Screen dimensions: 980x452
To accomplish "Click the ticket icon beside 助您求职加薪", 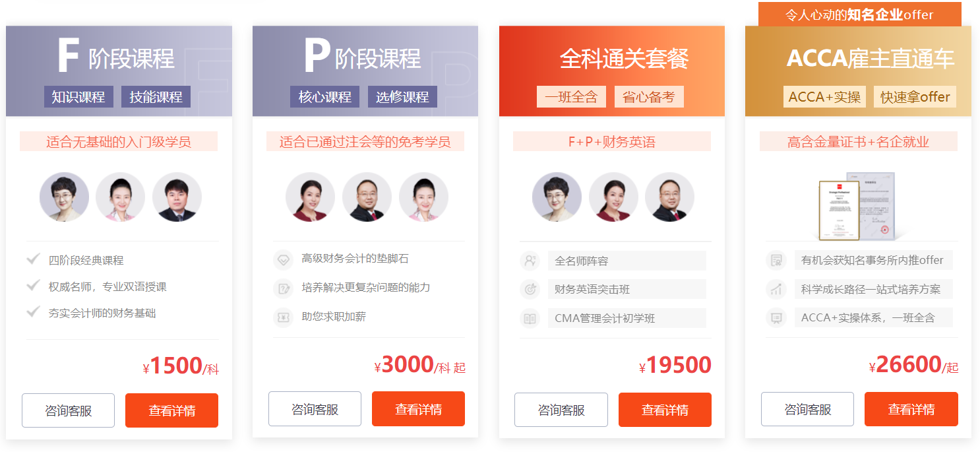I will (283, 317).
